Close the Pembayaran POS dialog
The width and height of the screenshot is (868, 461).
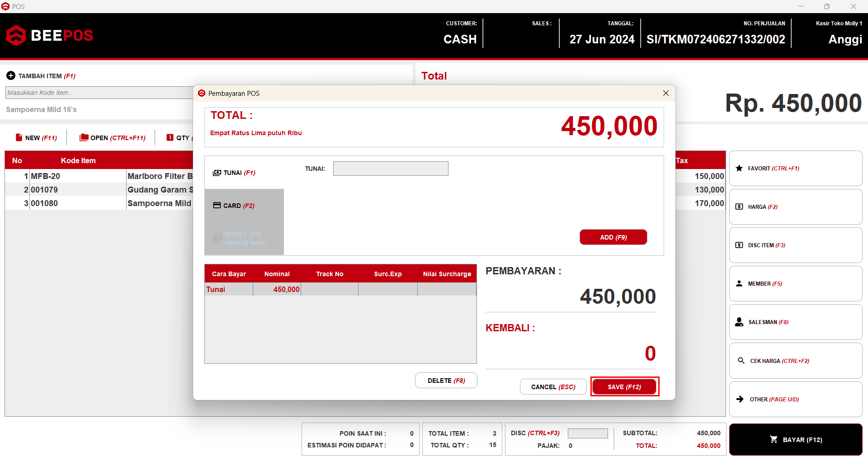click(x=665, y=93)
